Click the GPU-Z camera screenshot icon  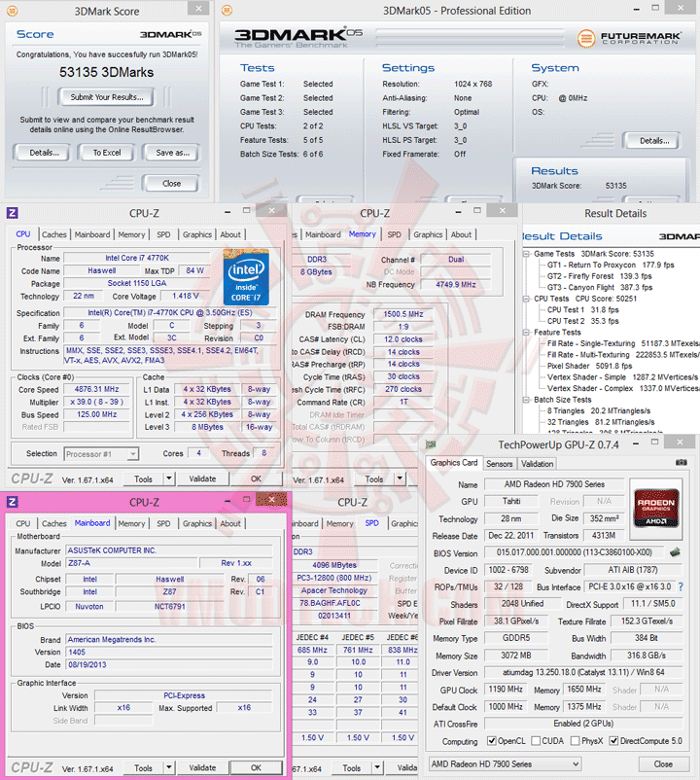coord(682,463)
